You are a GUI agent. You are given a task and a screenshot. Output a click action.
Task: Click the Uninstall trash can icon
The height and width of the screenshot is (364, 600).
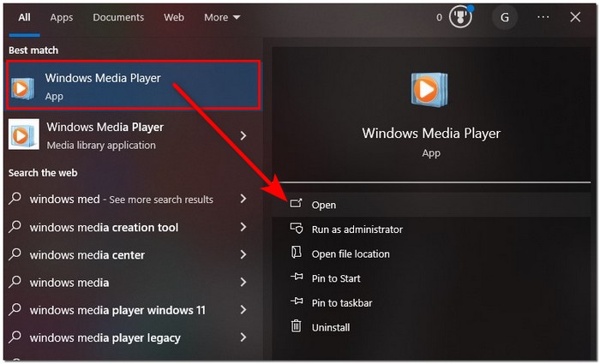point(297,326)
